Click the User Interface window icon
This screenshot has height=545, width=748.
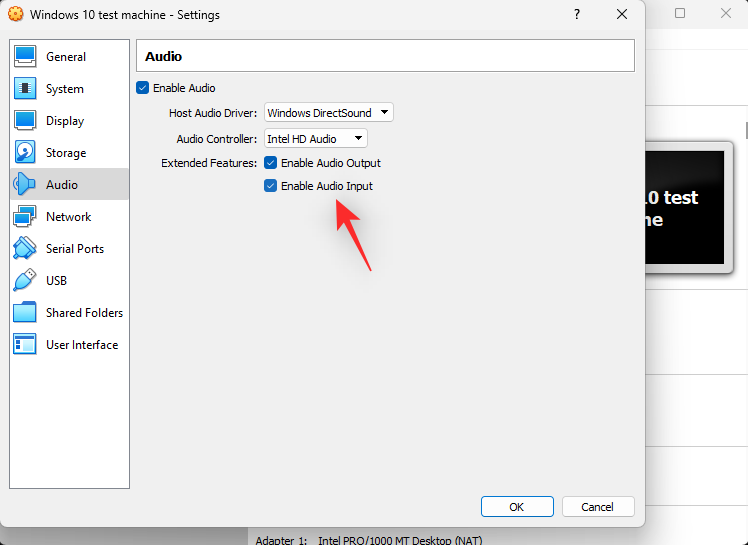coord(25,345)
